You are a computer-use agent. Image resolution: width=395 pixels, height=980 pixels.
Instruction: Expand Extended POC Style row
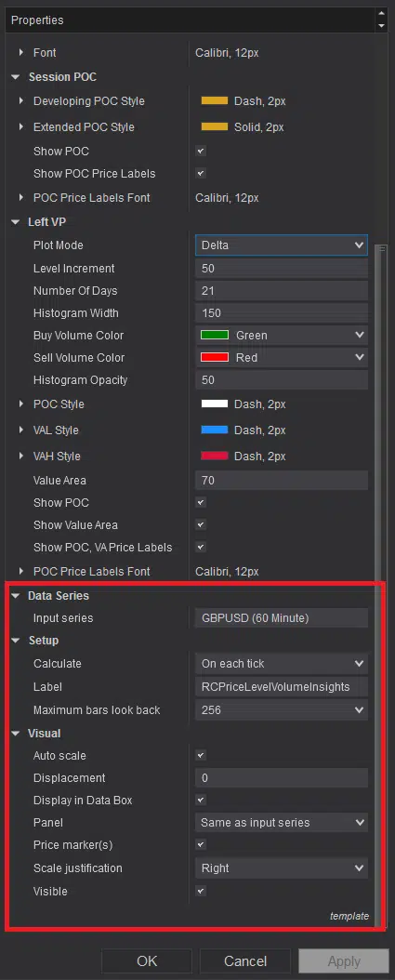pos(21,127)
